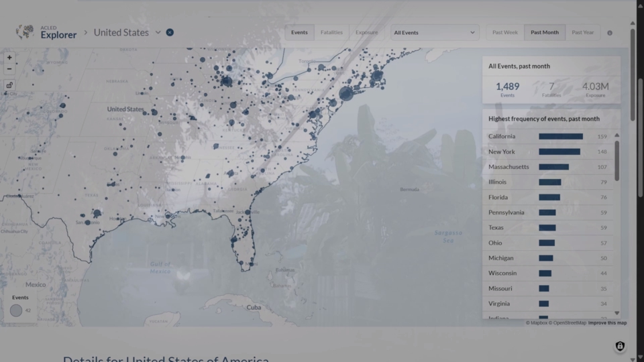644x362 pixels.
Task: Click the page scrollbar thumb at right
Action: [x=640, y=138]
